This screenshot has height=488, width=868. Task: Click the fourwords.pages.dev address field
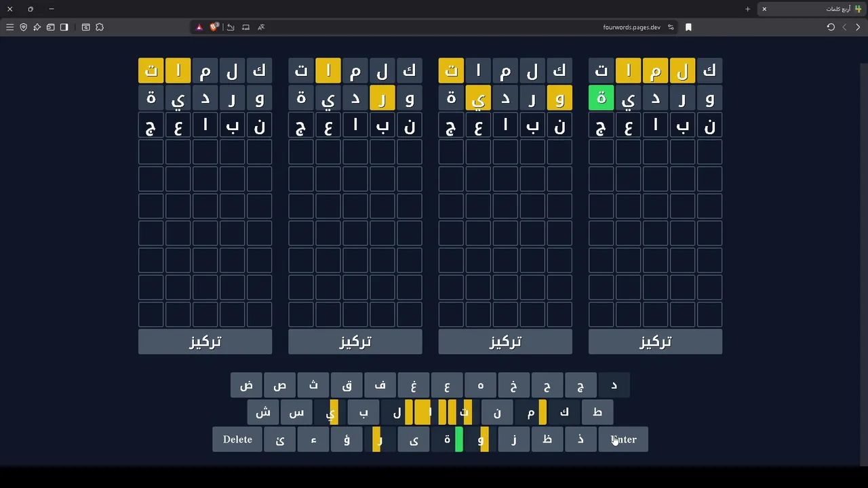pyautogui.click(x=631, y=27)
